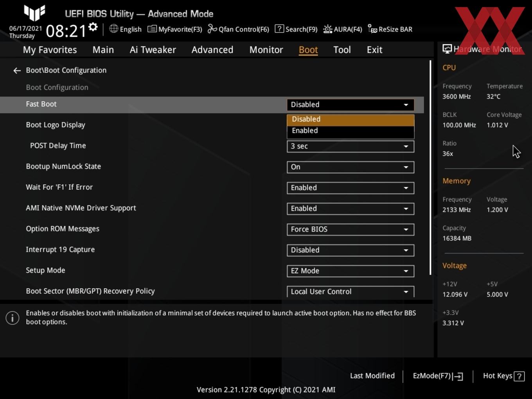The image size is (532, 399).
Task: Open the Option ROM Messages dropdown
Action: click(350, 229)
